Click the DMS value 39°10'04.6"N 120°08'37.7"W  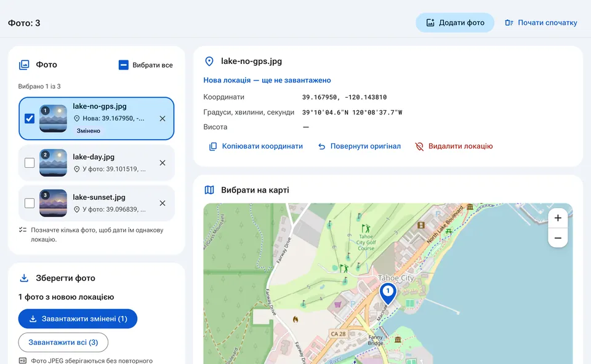pyautogui.click(x=352, y=112)
